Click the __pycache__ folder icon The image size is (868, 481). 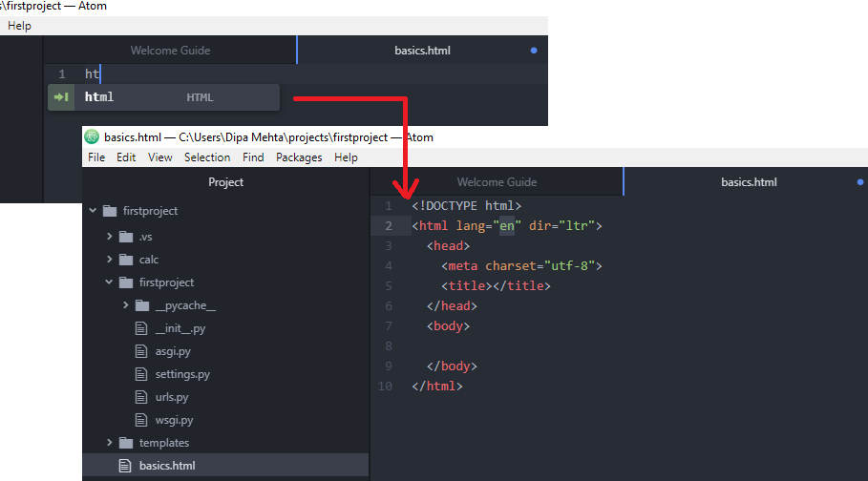point(142,305)
